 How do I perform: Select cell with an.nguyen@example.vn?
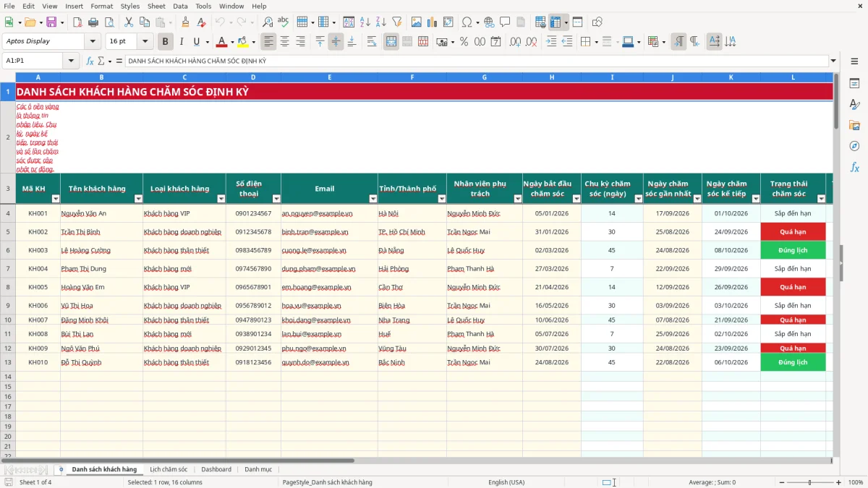click(329, 213)
